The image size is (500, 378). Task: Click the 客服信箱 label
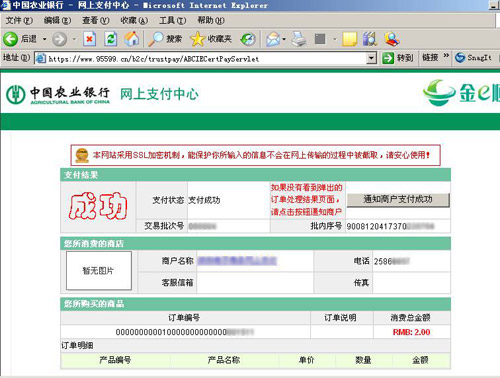pyautogui.click(x=178, y=283)
